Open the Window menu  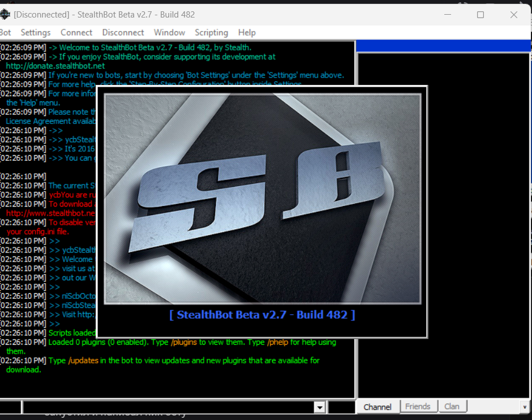point(169,33)
